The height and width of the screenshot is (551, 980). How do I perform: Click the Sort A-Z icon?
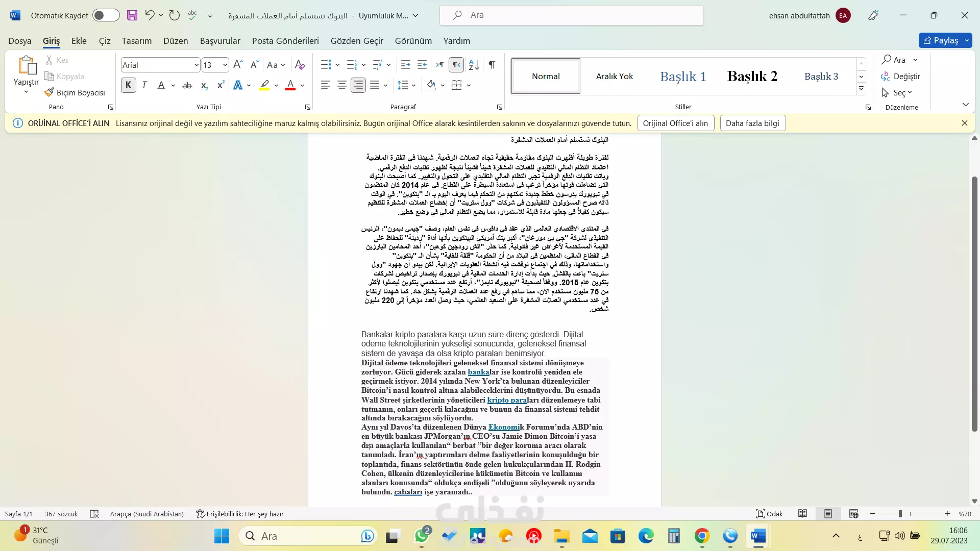(x=474, y=65)
